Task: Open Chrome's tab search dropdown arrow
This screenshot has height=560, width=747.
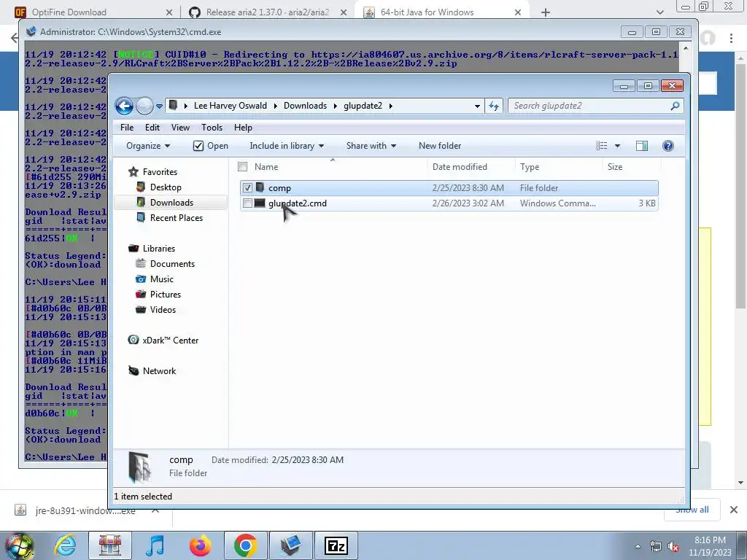Action: [x=659, y=12]
